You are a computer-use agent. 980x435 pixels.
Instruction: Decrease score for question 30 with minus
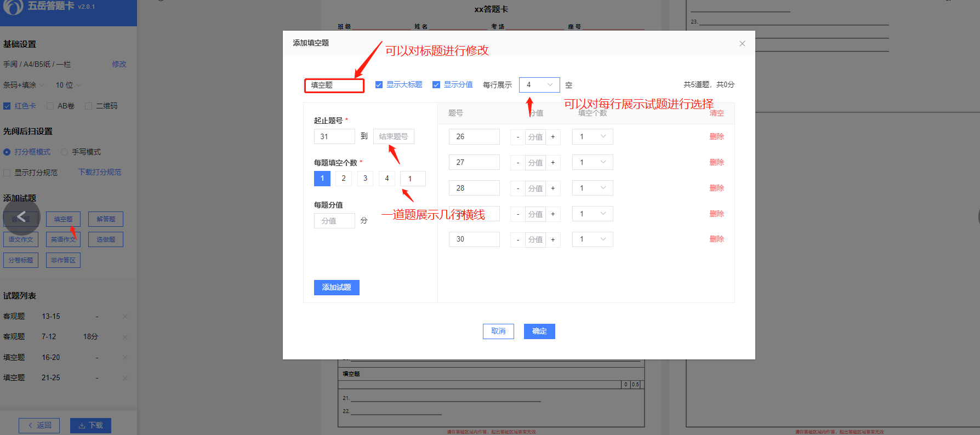coord(518,239)
